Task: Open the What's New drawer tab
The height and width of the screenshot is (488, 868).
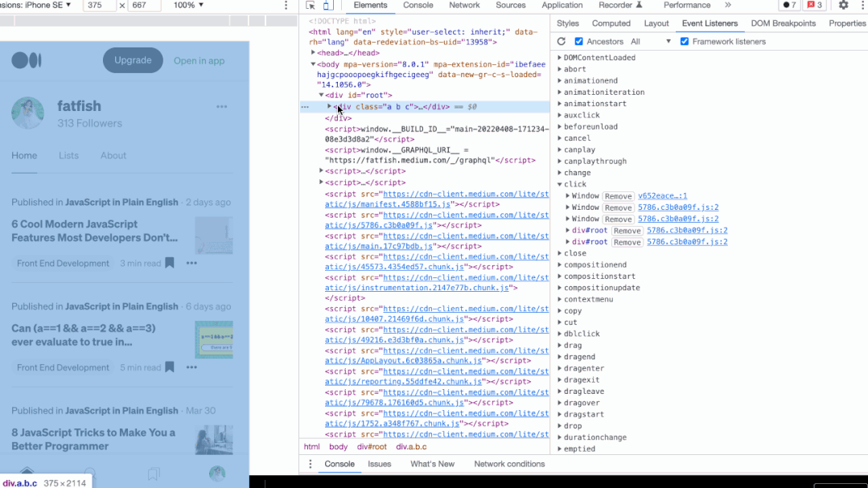Action: [432, 464]
